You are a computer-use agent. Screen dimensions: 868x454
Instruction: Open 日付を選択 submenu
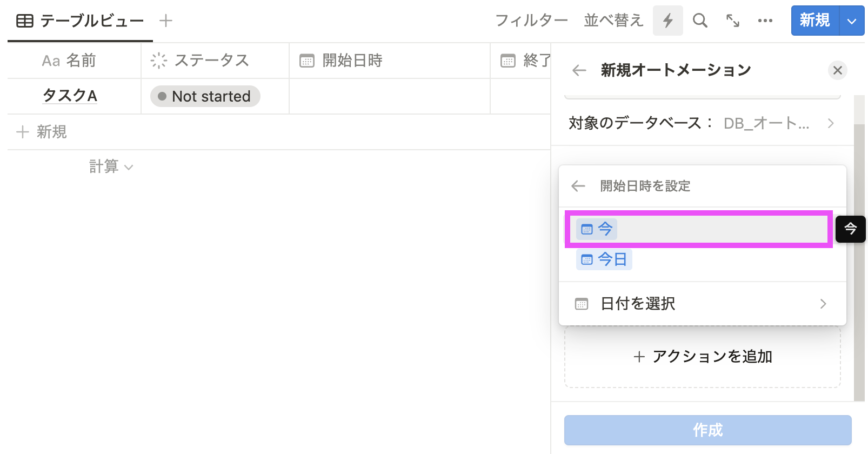tap(702, 304)
